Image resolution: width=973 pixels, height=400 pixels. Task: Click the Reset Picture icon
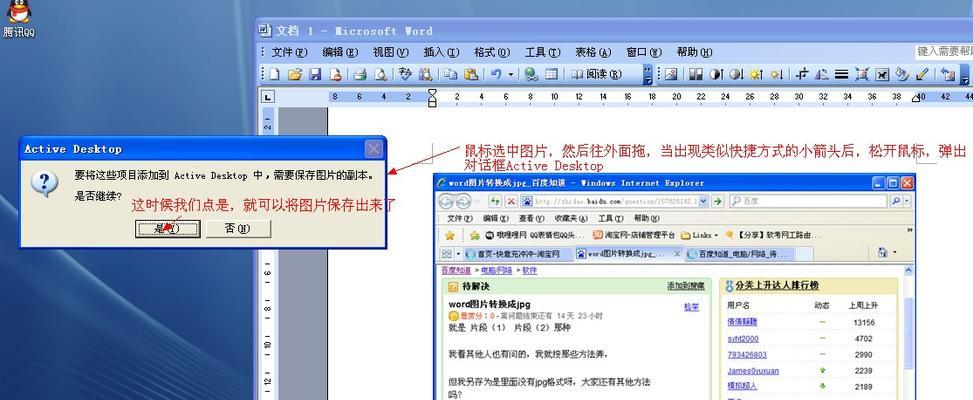(948, 74)
